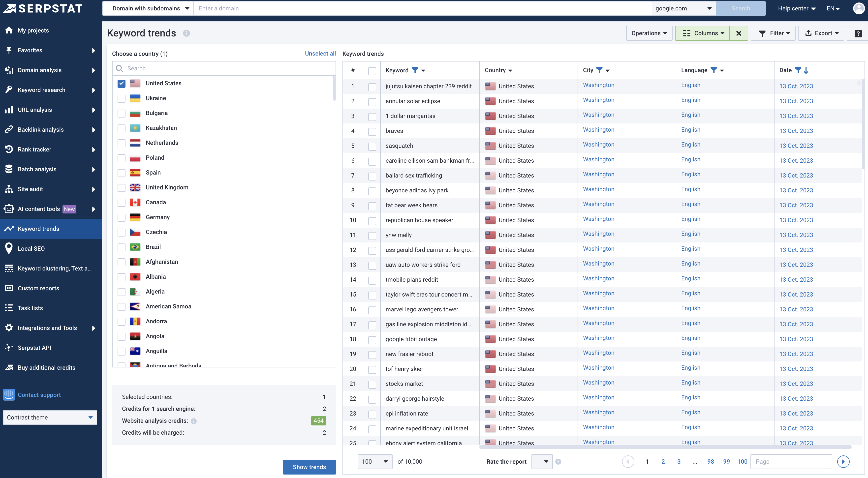This screenshot has width=868, height=478.
Task: Open rows per page 100 dropdown
Action: (375, 462)
